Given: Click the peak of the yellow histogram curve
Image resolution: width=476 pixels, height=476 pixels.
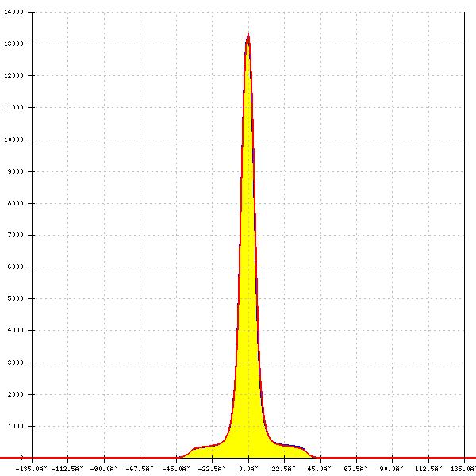Looking at the screenshot, I should [x=248, y=35].
